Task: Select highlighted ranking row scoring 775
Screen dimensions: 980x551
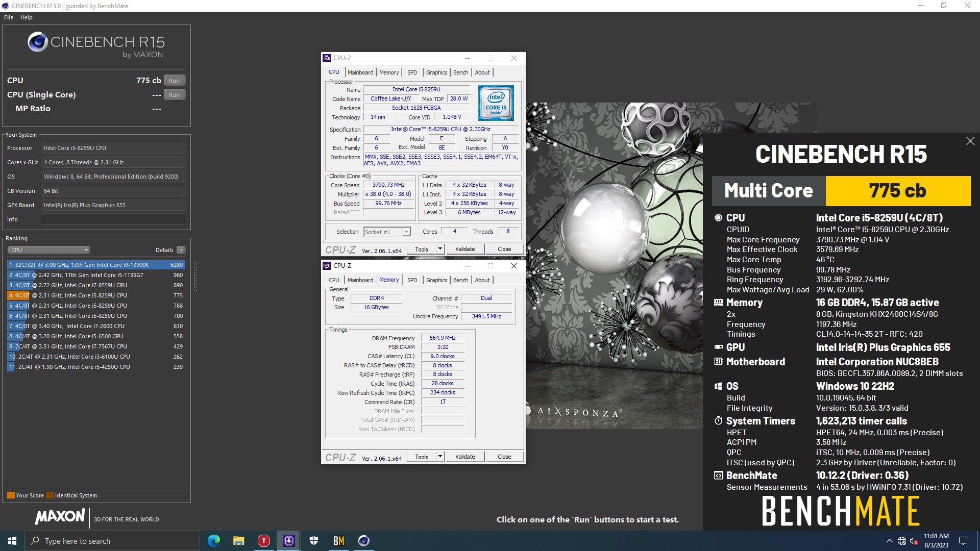Action: click(x=95, y=295)
